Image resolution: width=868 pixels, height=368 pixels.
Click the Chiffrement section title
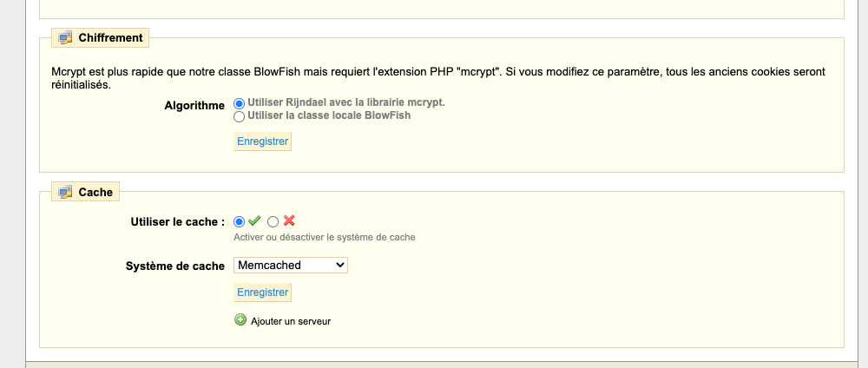click(111, 38)
